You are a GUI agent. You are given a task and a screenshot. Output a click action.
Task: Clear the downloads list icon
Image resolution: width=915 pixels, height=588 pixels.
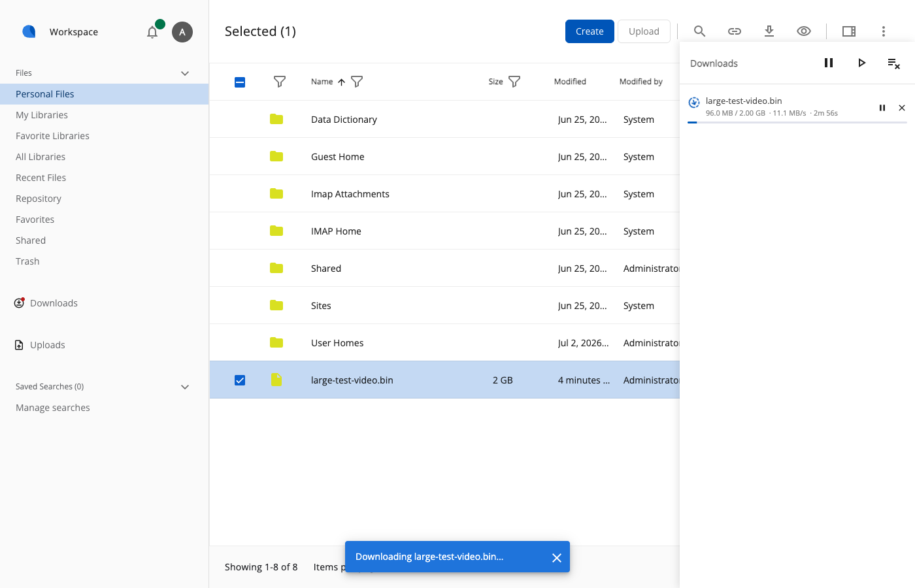pyautogui.click(x=894, y=63)
